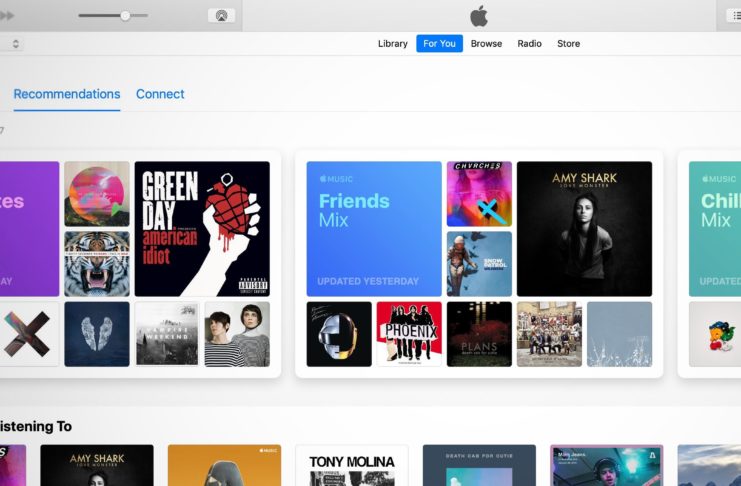Open the colorful fruit album under Chill Mix
Image resolution: width=741 pixels, height=486 pixels.
pyautogui.click(x=715, y=334)
